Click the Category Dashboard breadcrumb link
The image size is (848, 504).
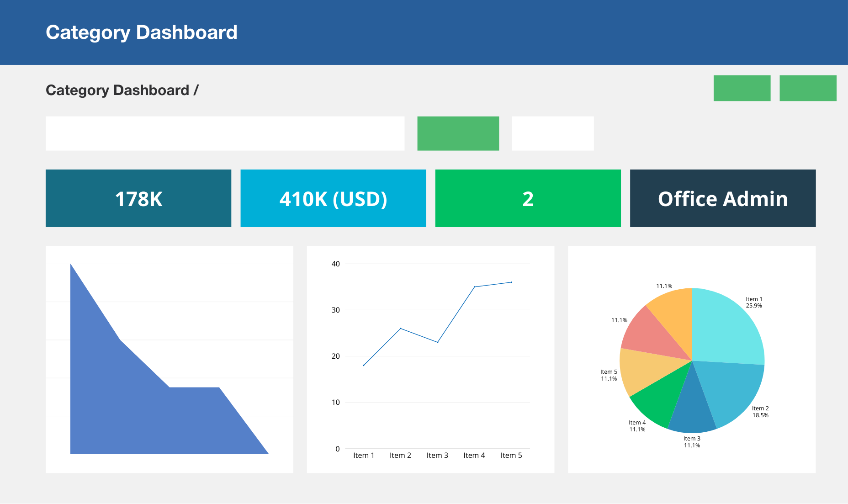117,90
